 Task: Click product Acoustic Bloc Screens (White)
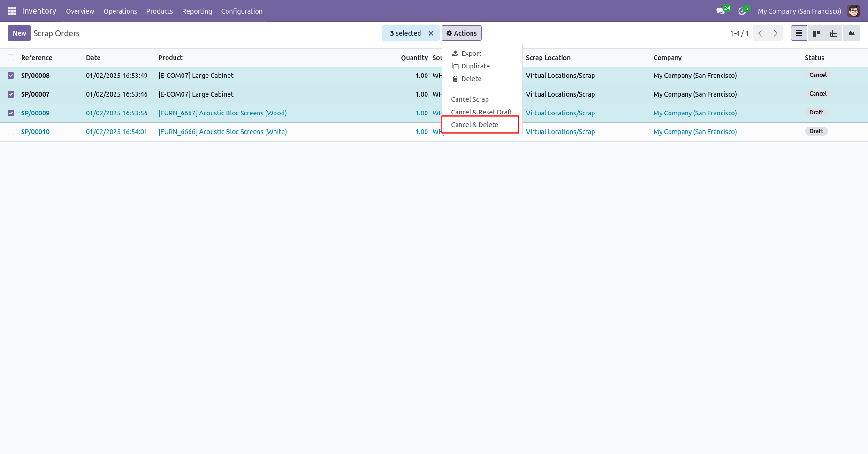[x=222, y=132]
